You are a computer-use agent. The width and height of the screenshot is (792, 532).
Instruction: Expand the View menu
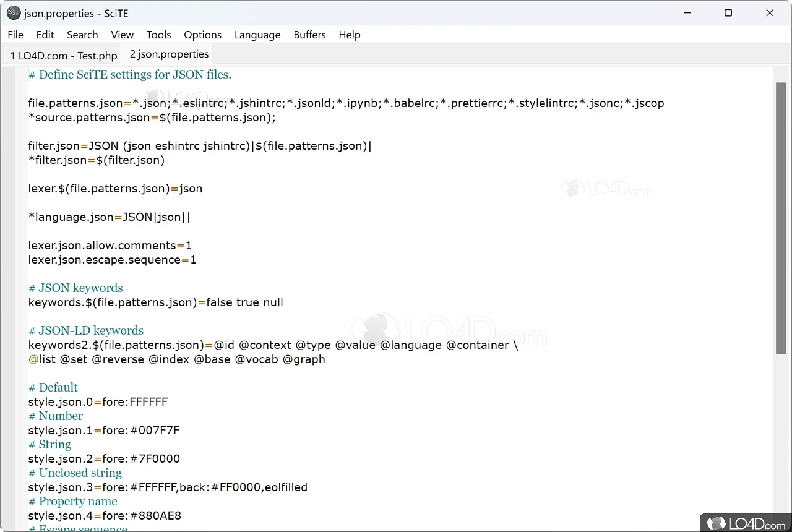(122, 35)
